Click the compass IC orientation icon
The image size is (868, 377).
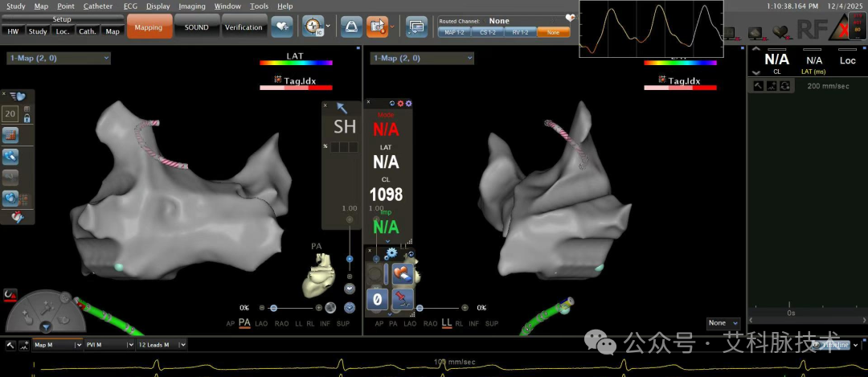coord(313,26)
